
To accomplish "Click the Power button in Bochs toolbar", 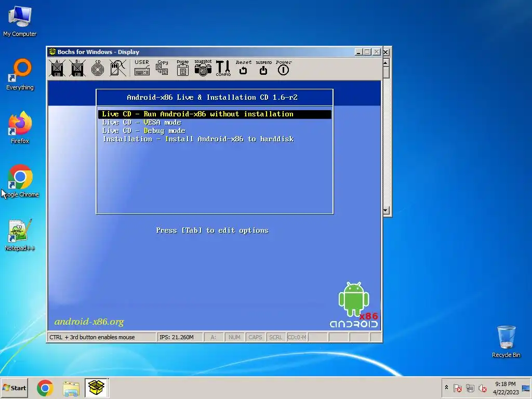I will click(284, 68).
